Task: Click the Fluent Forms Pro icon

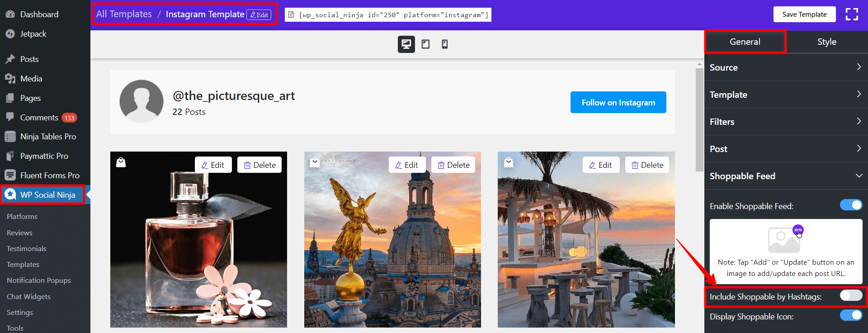Action: tap(10, 175)
